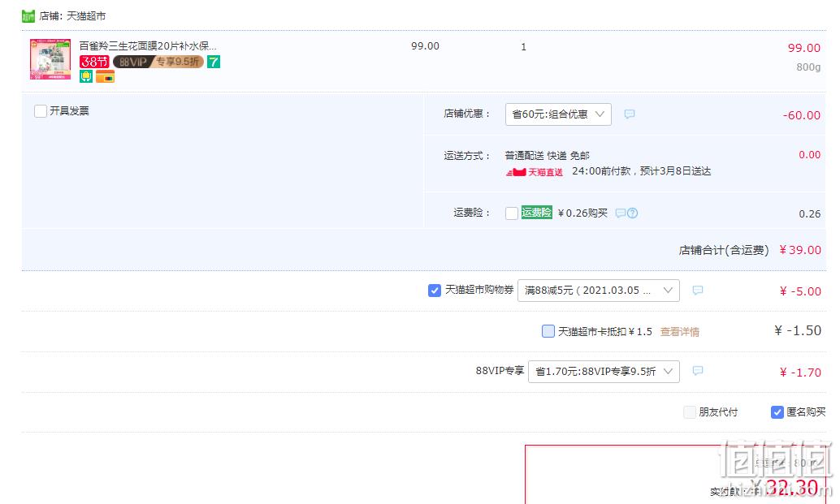Click the question mark help icon for 运费险
The height and width of the screenshot is (504, 840).
click(x=633, y=213)
